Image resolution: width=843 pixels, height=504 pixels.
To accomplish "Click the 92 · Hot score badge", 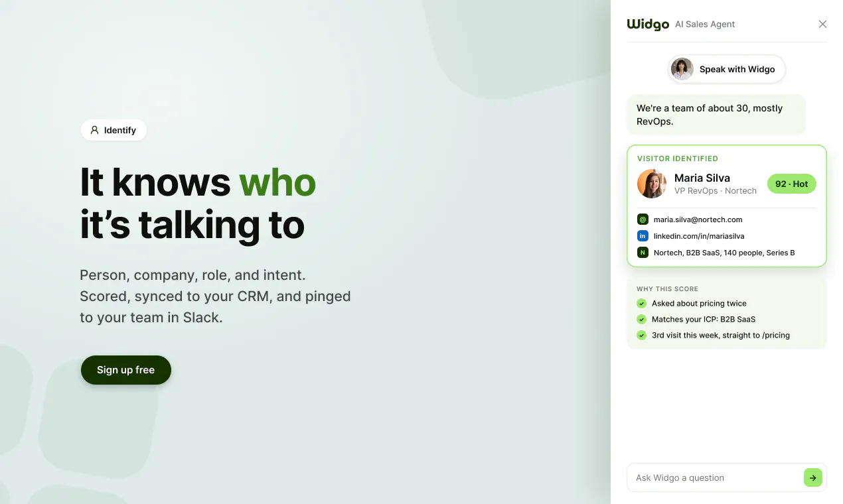I will pyautogui.click(x=792, y=184).
